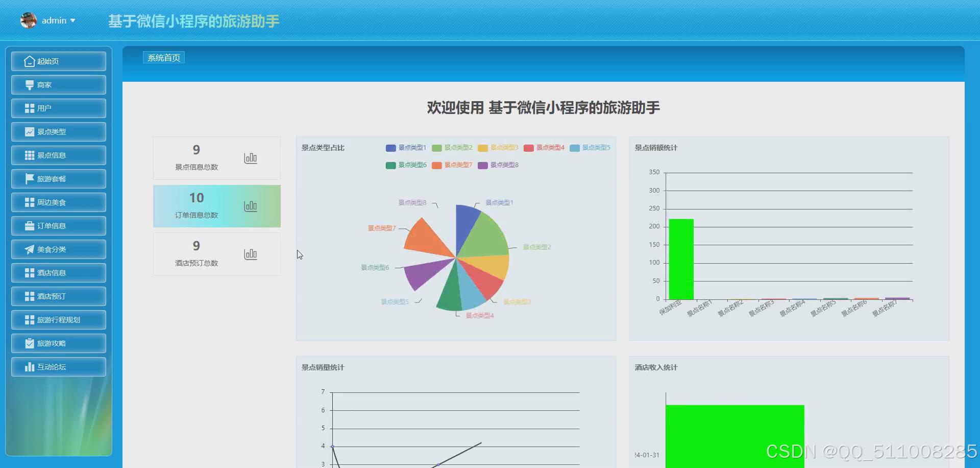980x468 pixels.
Task: Select 美食分类 paper plane icon
Action: click(x=30, y=249)
